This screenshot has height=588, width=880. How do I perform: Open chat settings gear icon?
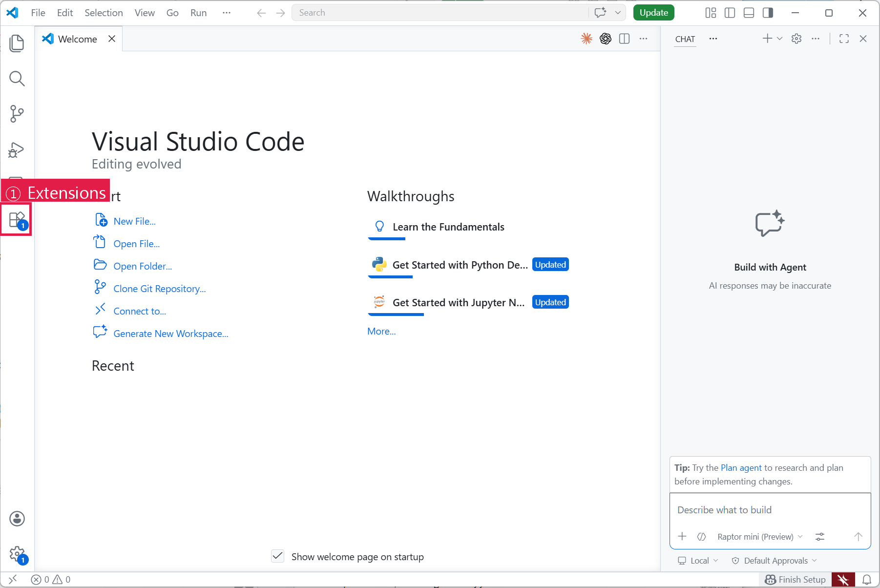click(x=796, y=39)
